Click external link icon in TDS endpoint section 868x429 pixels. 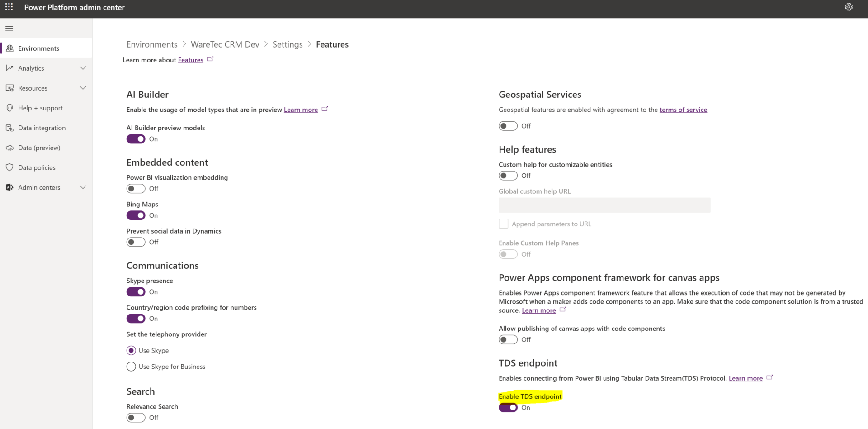(770, 377)
